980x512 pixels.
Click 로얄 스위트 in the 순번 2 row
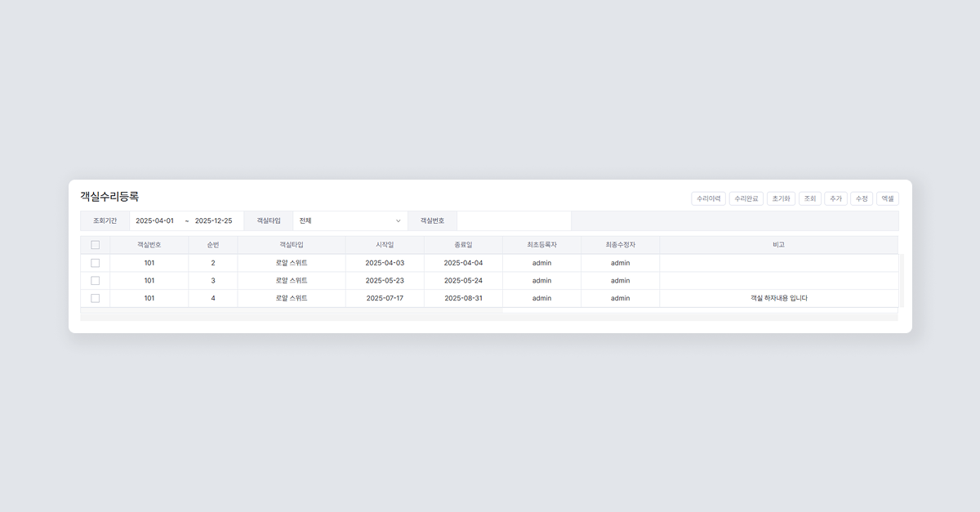coord(292,263)
